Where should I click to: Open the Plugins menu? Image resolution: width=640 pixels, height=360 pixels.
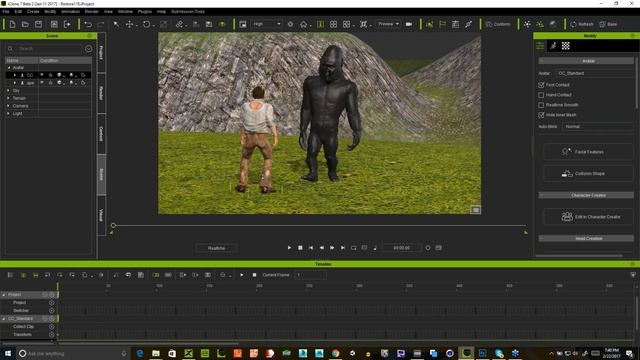click(x=144, y=11)
